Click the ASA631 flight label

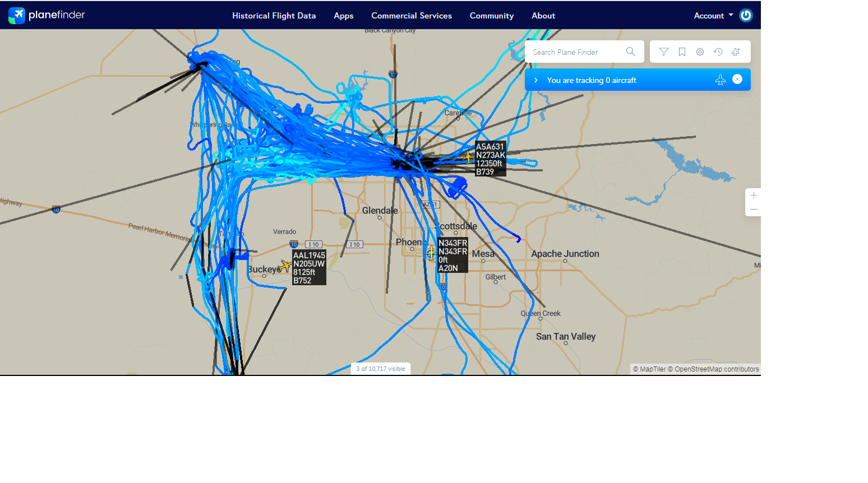[x=491, y=159]
